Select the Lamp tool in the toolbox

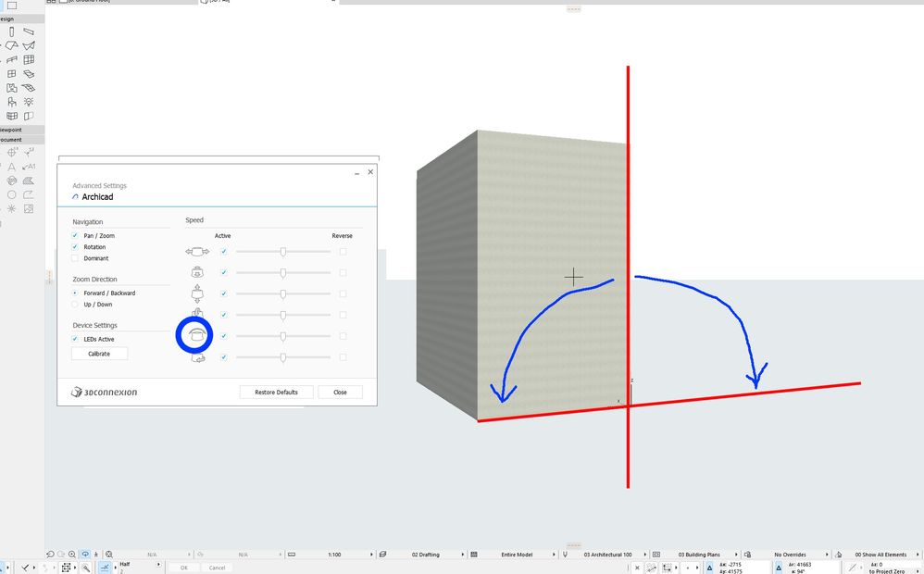click(29, 102)
